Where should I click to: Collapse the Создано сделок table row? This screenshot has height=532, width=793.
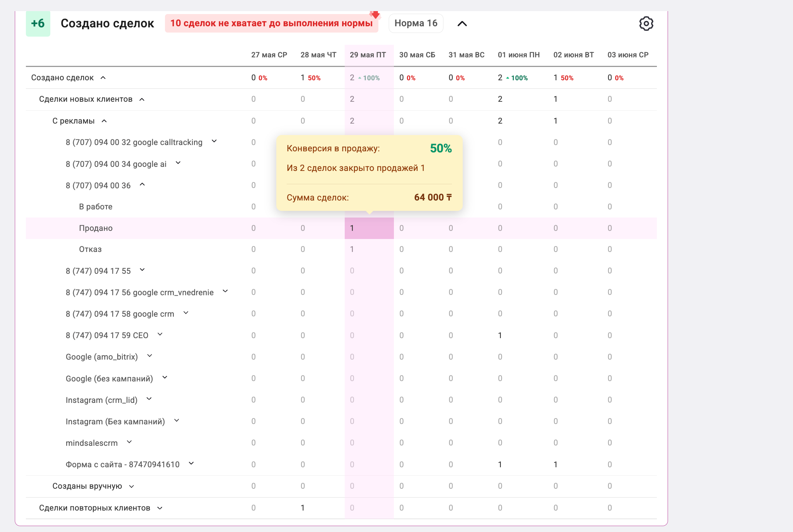[103, 78]
